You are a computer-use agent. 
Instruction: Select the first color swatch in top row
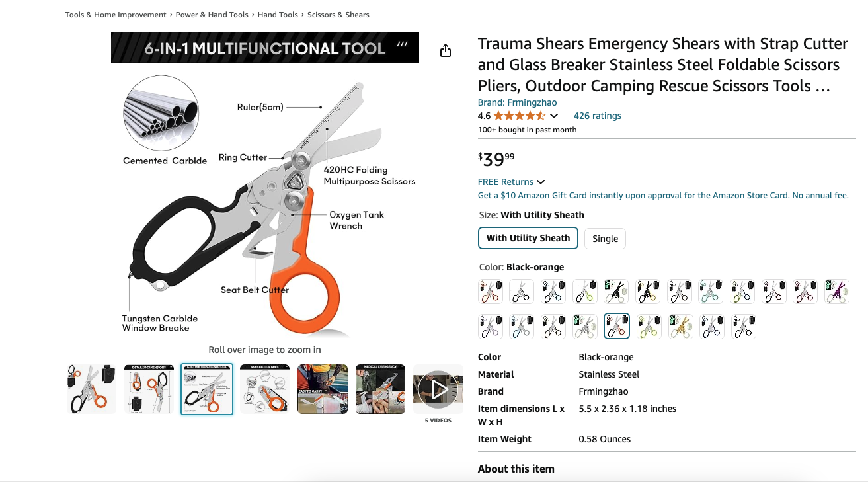(x=491, y=292)
